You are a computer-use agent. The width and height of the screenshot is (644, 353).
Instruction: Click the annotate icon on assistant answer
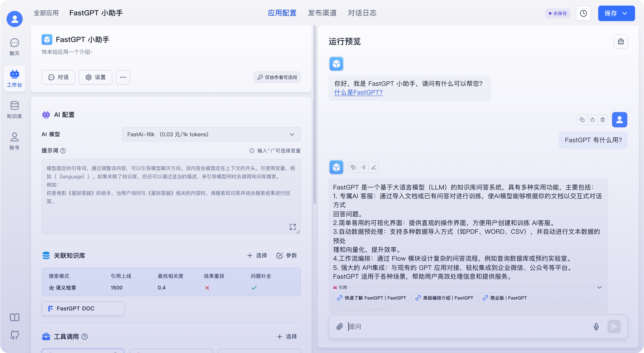(374, 167)
